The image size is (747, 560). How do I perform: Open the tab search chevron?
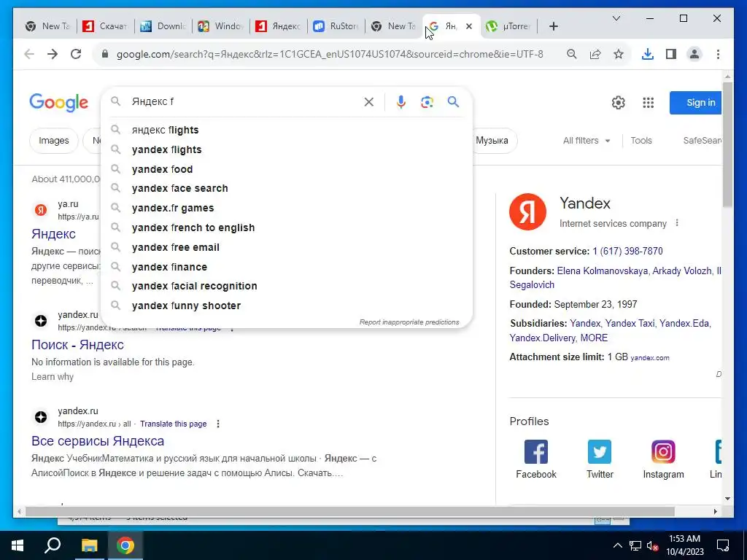coord(616,18)
